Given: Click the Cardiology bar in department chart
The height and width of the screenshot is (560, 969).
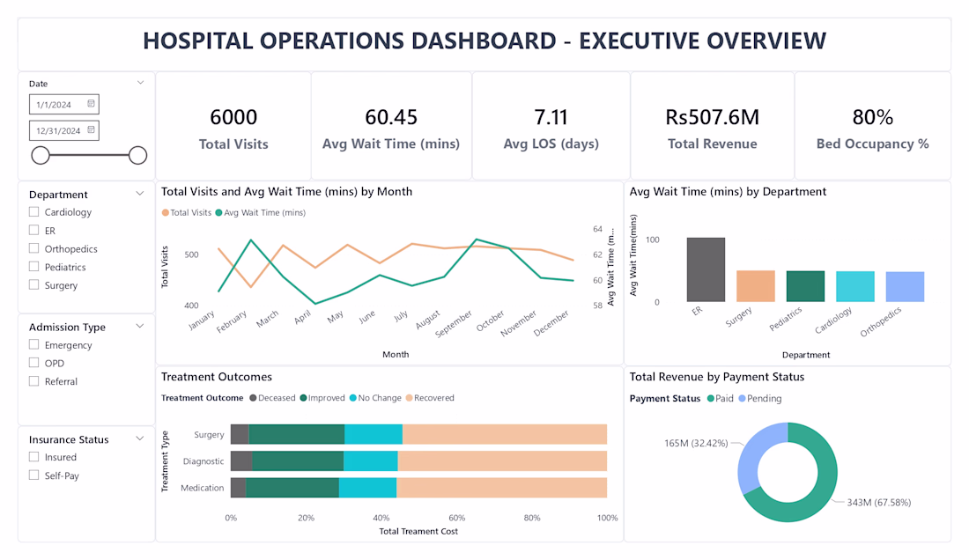Looking at the screenshot, I should click(855, 286).
